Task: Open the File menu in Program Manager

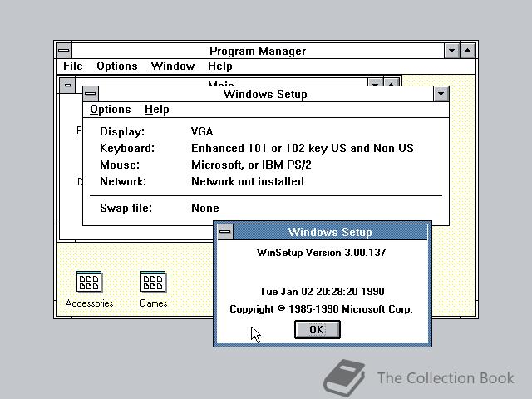Action: [x=73, y=66]
